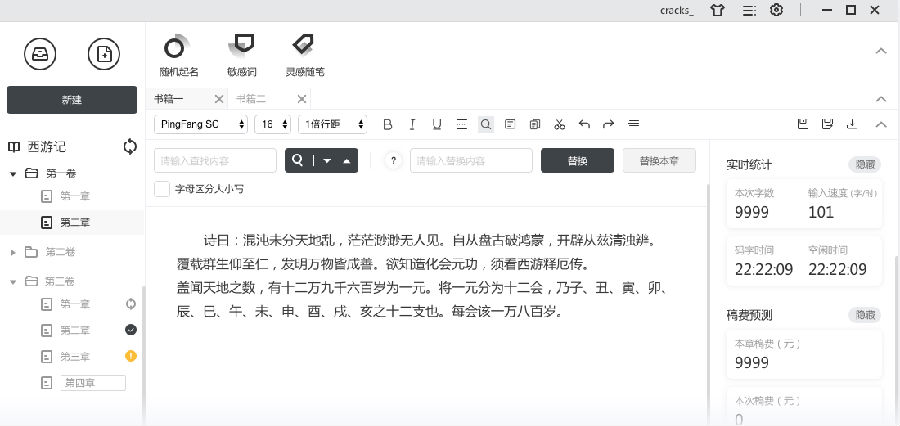The image size is (900, 426).
Task: Click the cut scissors icon
Action: 560,124
